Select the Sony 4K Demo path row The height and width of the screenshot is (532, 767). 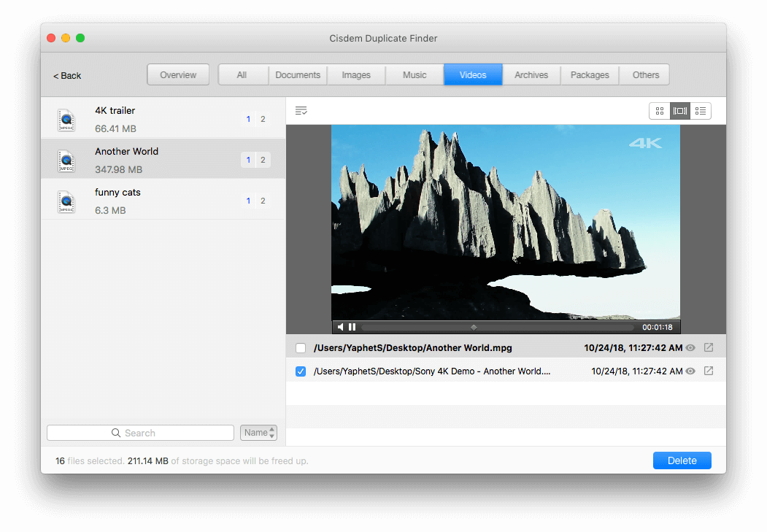(506, 371)
